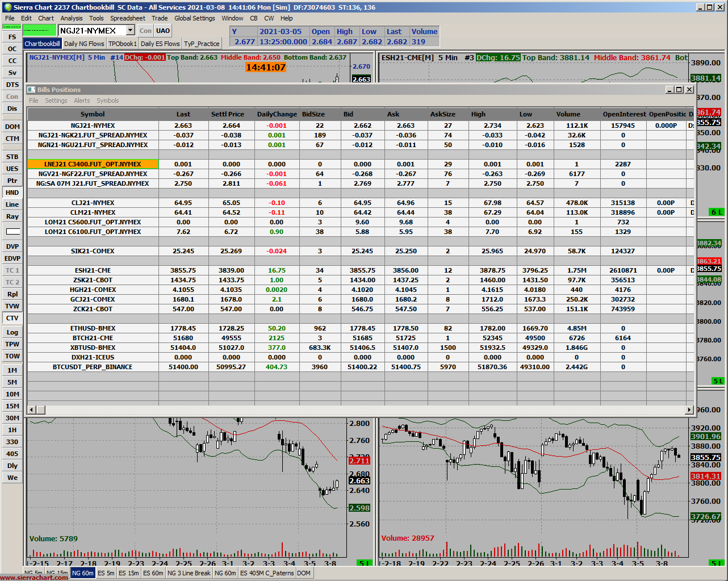Switch chart to the 1M timeframe
This screenshot has height=581, width=728.
click(12, 370)
